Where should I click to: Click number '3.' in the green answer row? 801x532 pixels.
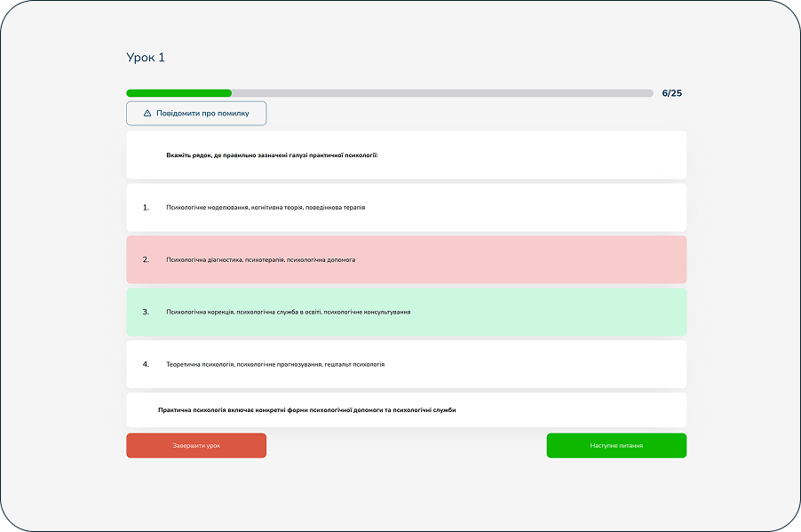(x=146, y=313)
